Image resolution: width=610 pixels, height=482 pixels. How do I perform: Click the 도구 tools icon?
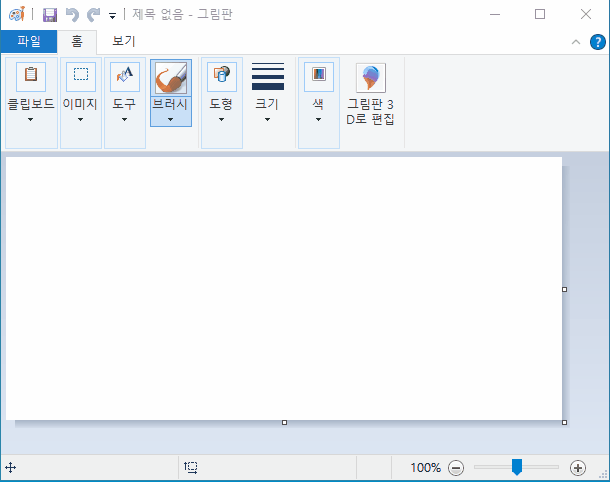click(x=125, y=76)
